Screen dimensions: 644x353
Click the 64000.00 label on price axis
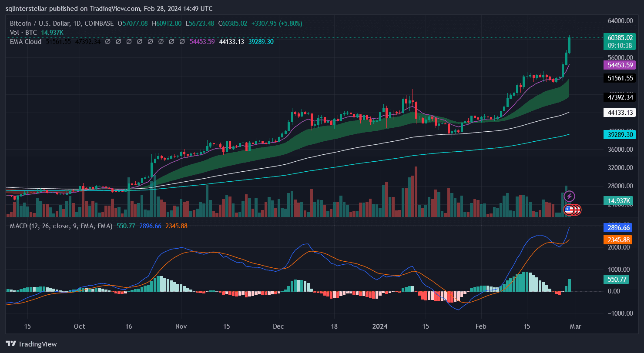coord(619,20)
